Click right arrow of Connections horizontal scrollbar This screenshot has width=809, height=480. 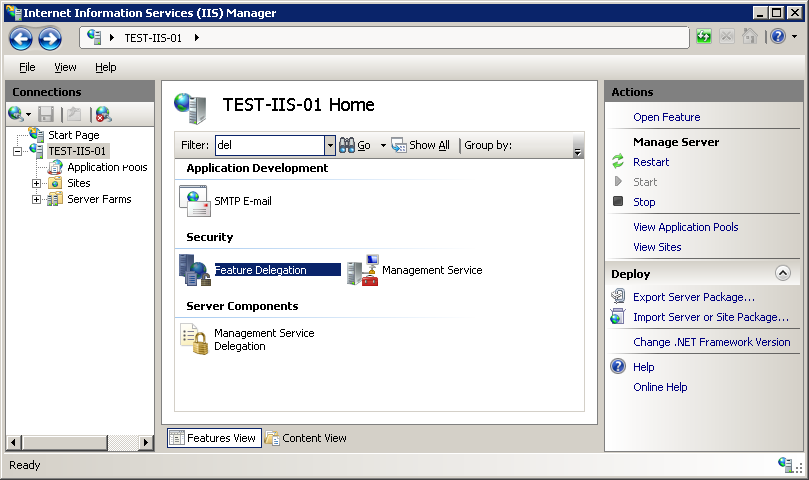146,442
